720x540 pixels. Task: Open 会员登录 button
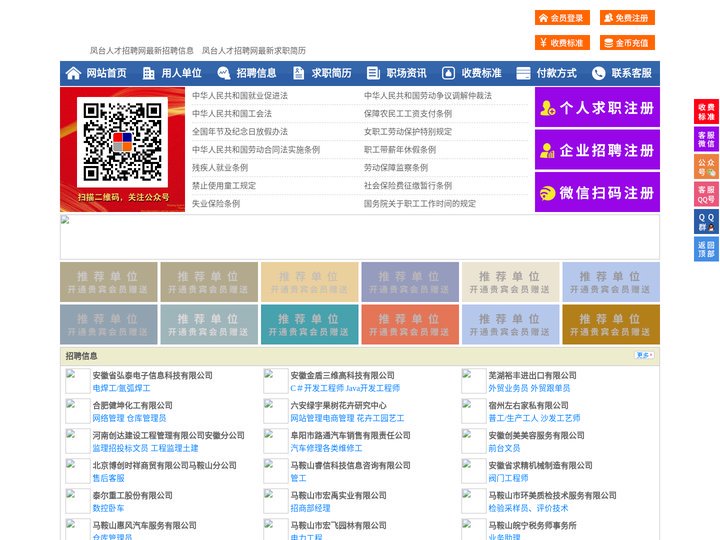pos(562,18)
